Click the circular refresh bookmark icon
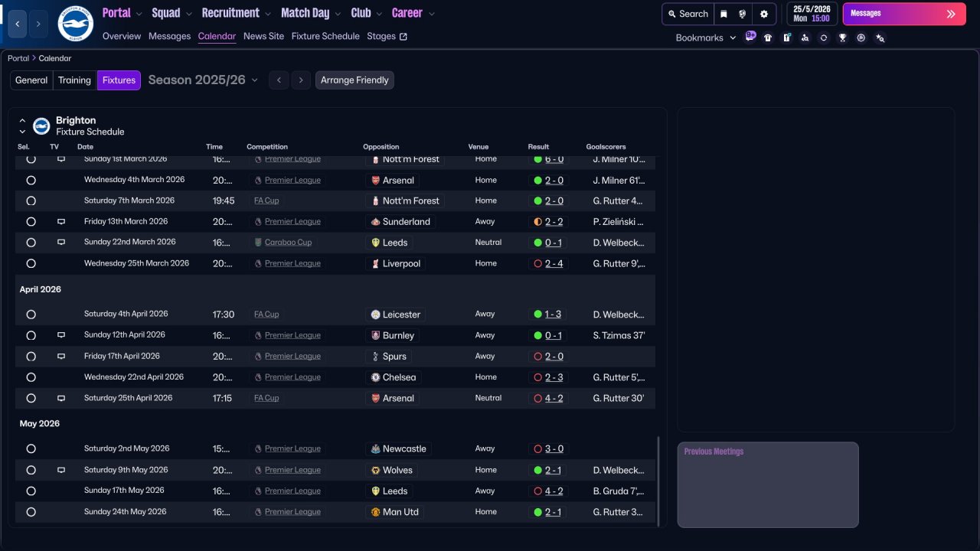Viewport: 980px width, 551px height. coord(823,37)
